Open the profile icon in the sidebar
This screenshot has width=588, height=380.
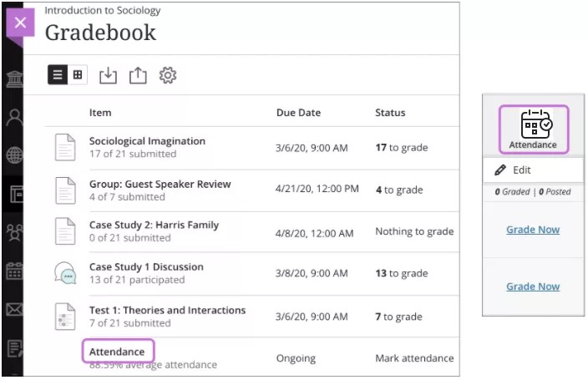(x=14, y=117)
